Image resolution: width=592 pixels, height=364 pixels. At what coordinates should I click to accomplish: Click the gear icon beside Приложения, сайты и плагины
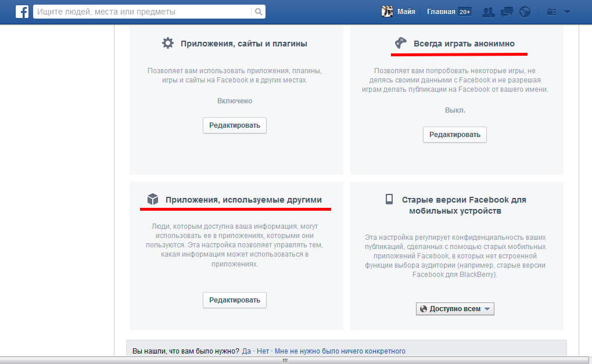coord(168,43)
